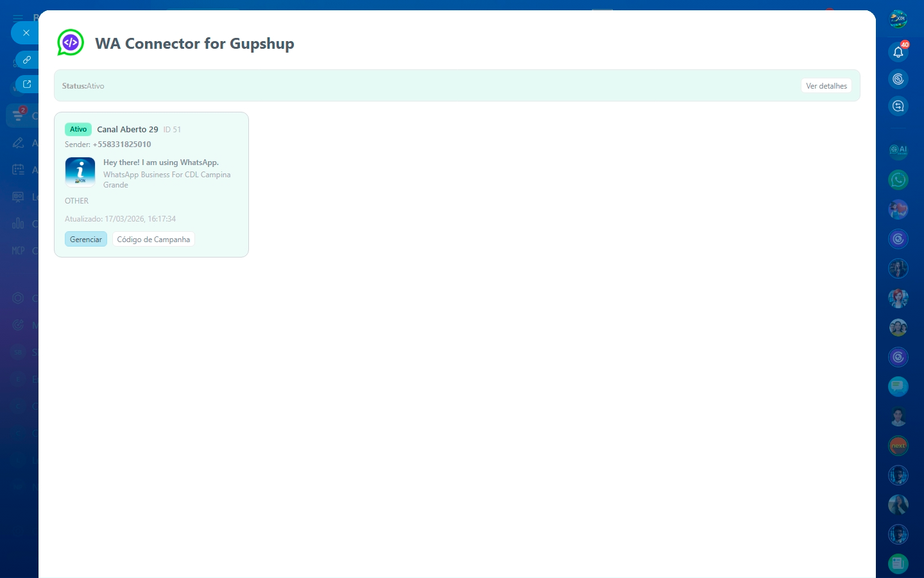Open in new window icon on slider tab

click(x=27, y=84)
